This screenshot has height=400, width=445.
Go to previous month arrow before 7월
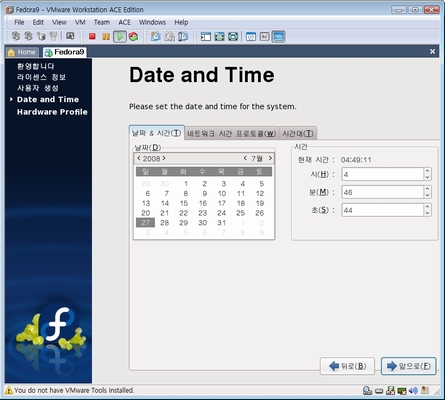(x=245, y=158)
